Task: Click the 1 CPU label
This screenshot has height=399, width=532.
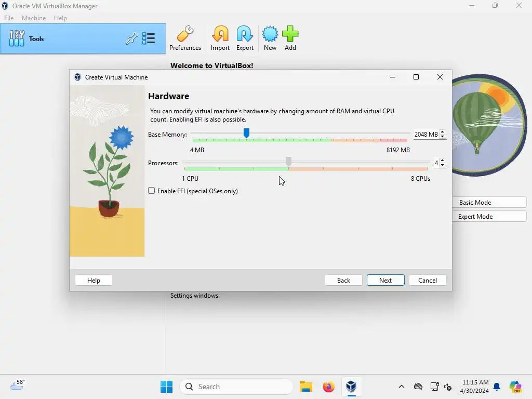Action: 190,179
